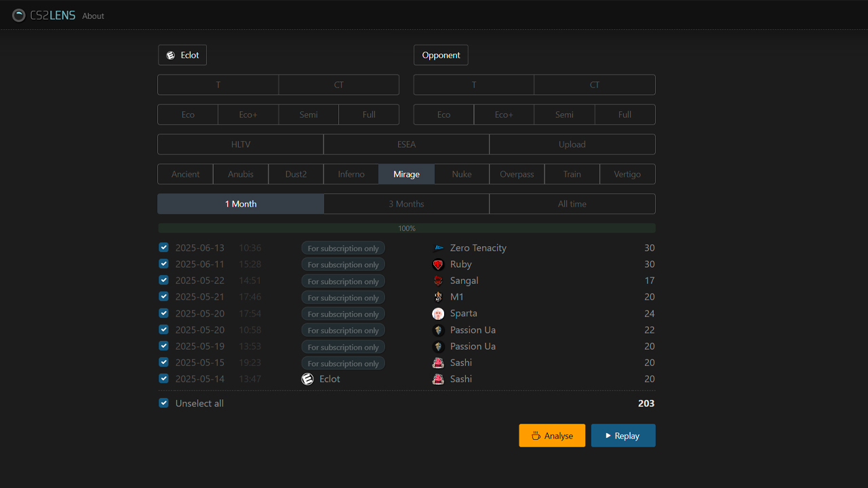The image size is (868, 488).
Task: Select Semi buy type for Eclot
Action: point(309,115)
